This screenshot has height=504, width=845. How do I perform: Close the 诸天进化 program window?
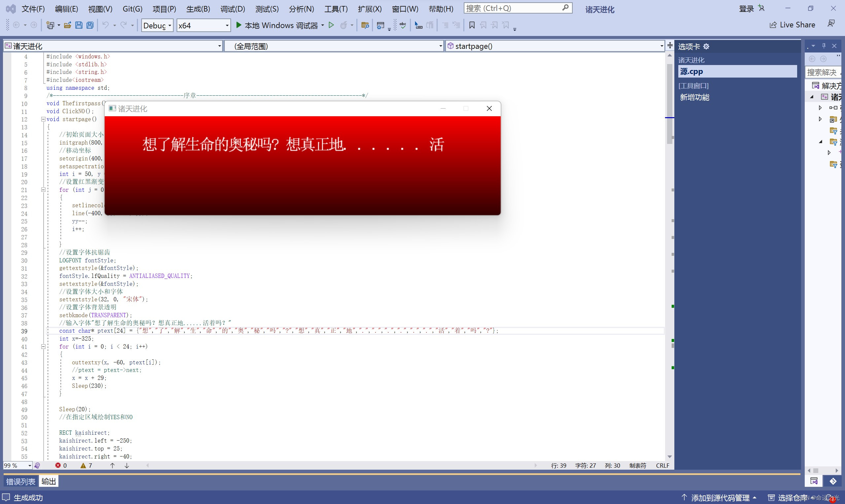[x=489, y=108]
